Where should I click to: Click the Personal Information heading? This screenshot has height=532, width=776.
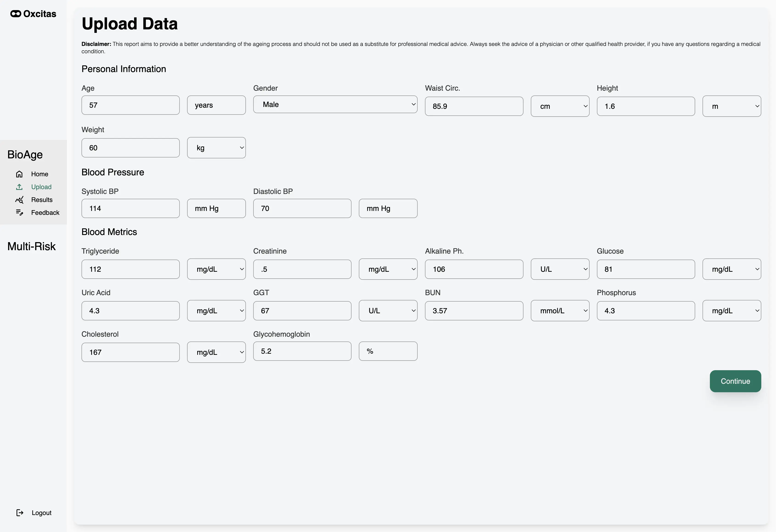(124, 69)
